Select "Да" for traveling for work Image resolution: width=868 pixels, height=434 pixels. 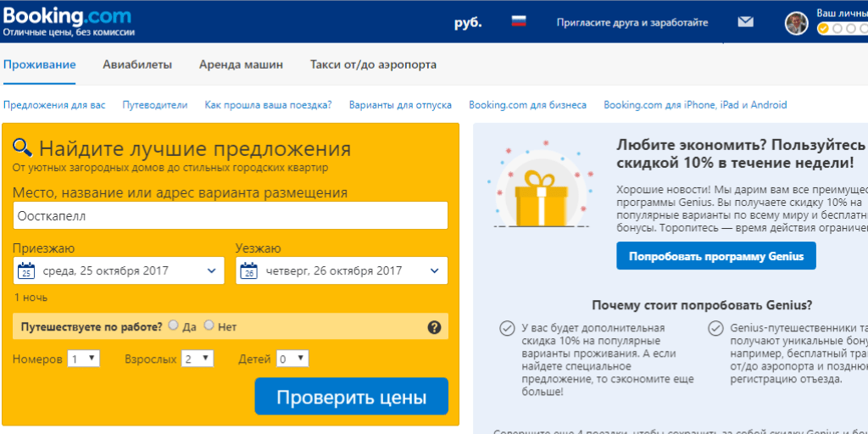174,325
